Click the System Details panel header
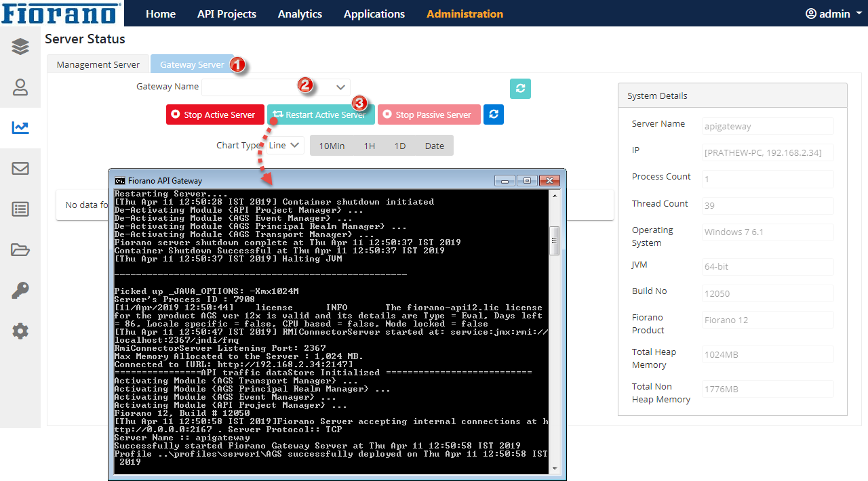Image resolution: width=868 pixels, height=481 pixels. [x=732, y=96]
